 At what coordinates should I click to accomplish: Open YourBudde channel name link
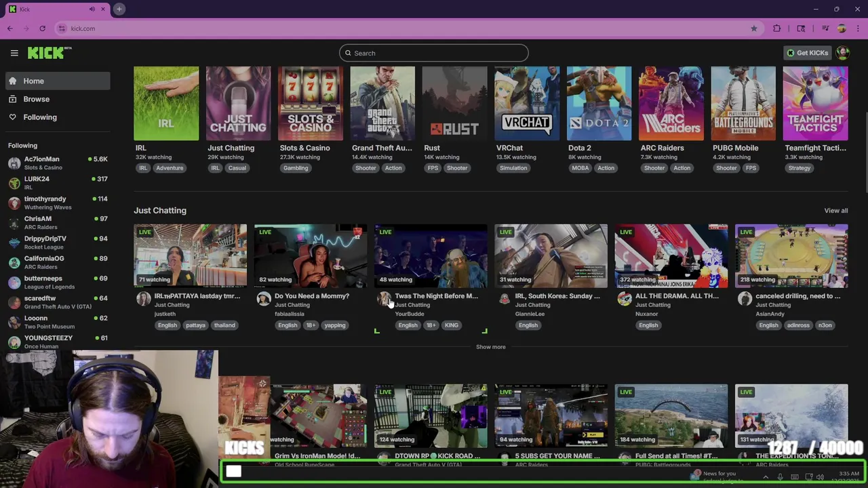tap(410, 314)
